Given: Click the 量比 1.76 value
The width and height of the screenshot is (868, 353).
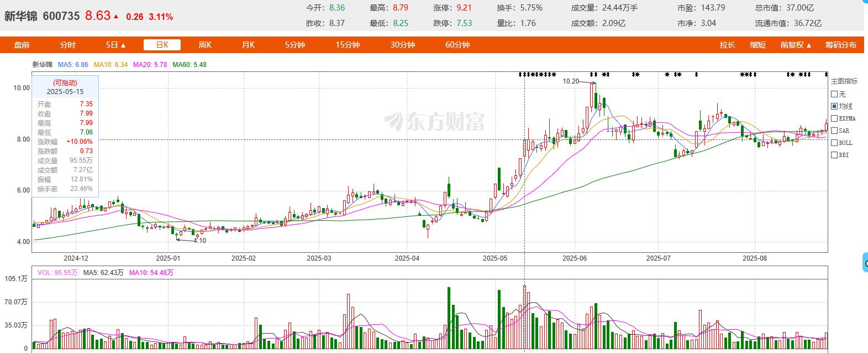Looking at the screenshot, I should click(528, 23).
